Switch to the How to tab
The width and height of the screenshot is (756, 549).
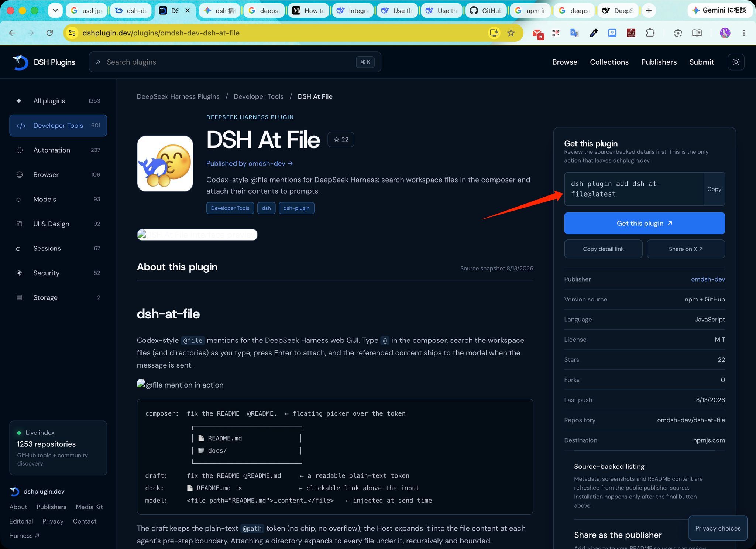tap(309, 11)
